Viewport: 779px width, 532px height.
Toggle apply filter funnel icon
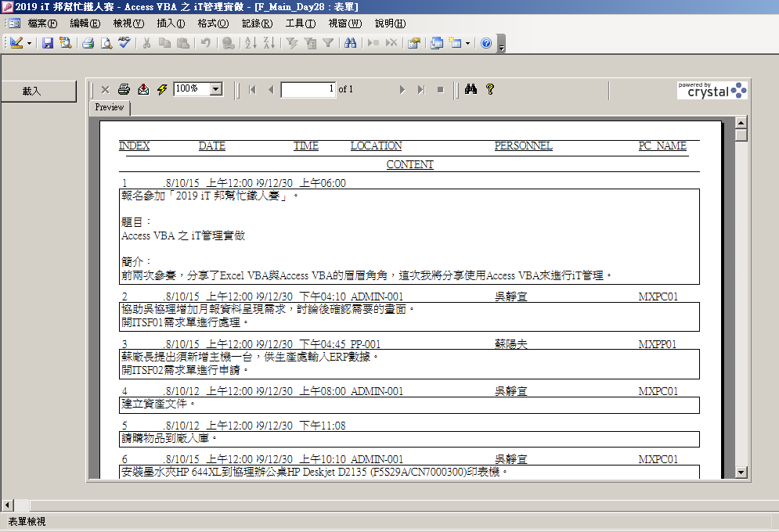coord(328,43)
